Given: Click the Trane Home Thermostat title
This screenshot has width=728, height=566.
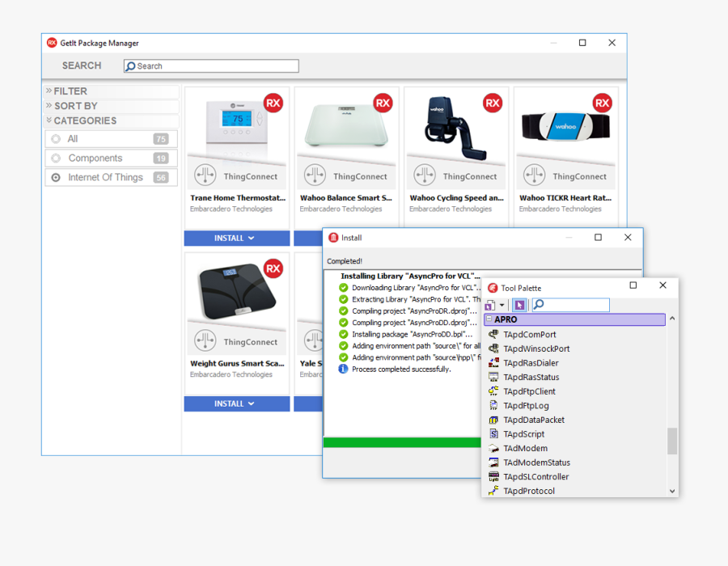Looking at the screenshot, I should pos(238,197).
